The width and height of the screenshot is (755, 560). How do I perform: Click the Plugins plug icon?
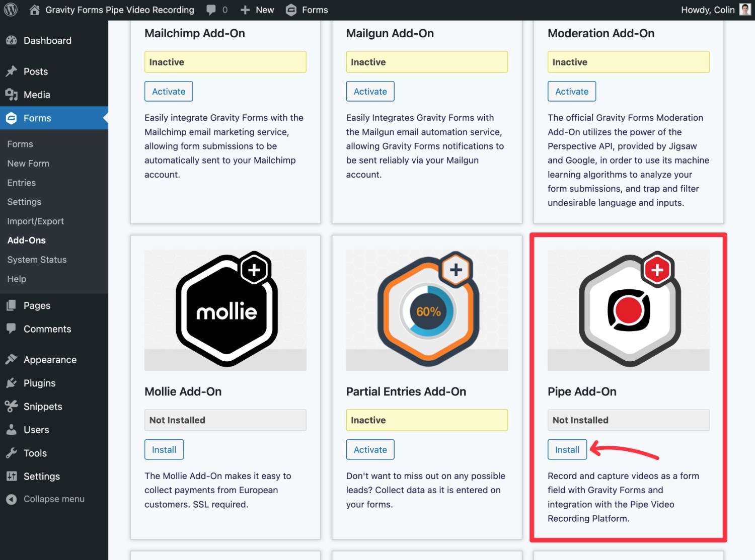tap(12, 383)
